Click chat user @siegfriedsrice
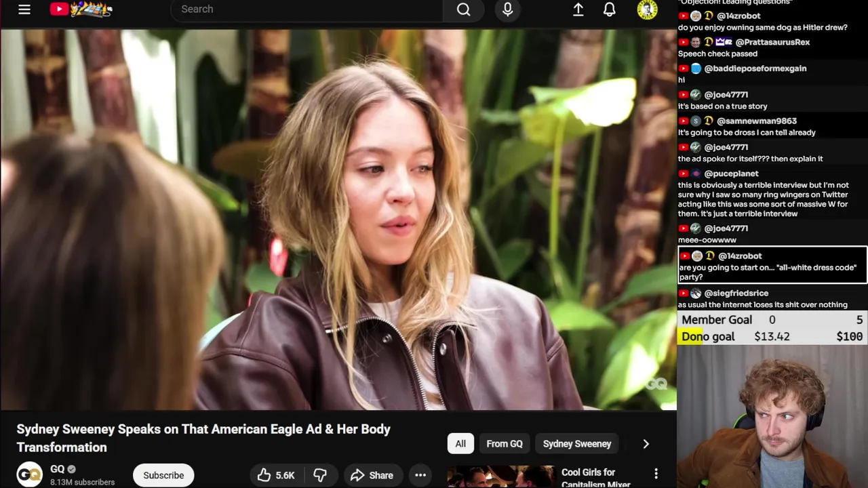 [x=736, y=293]
